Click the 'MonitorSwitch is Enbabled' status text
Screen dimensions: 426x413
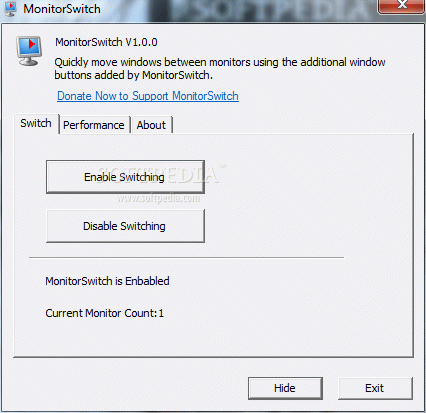click(107, 281)
